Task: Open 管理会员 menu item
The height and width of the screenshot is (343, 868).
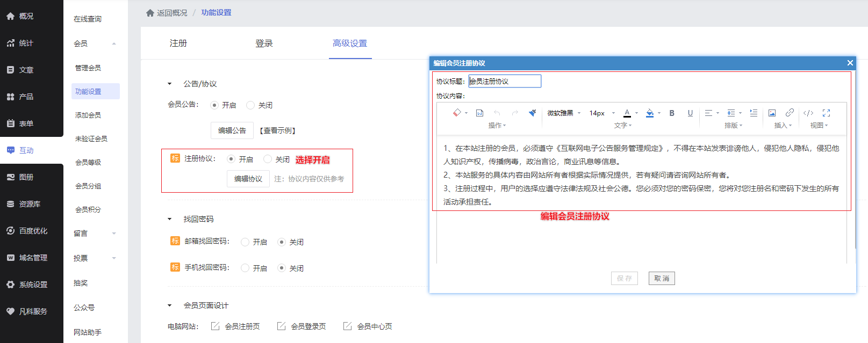Action: (88, 68)
